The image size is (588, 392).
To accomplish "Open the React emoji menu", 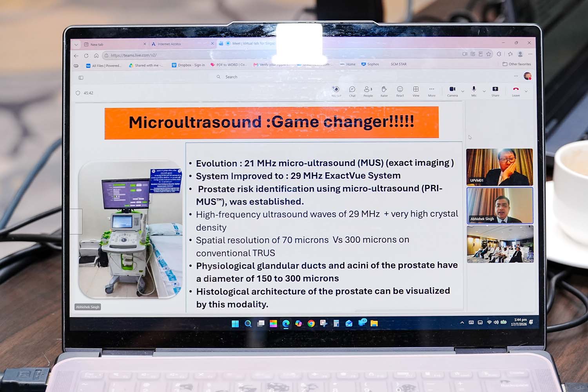I will 400,91.
